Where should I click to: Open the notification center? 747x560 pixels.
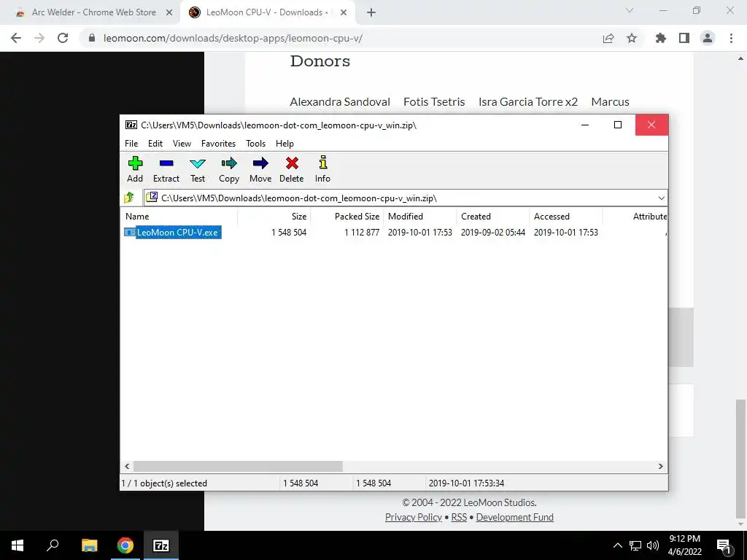coord(724,545)
